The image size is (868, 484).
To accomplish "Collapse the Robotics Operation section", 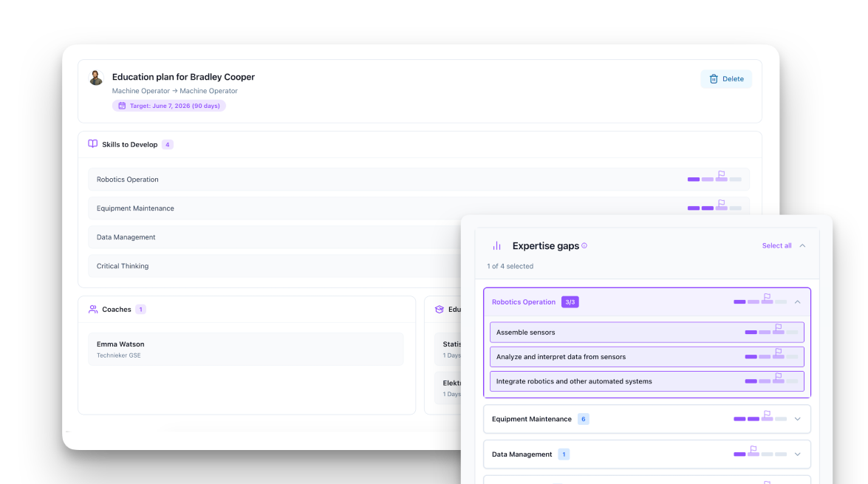I will click(x=796, y=301).
